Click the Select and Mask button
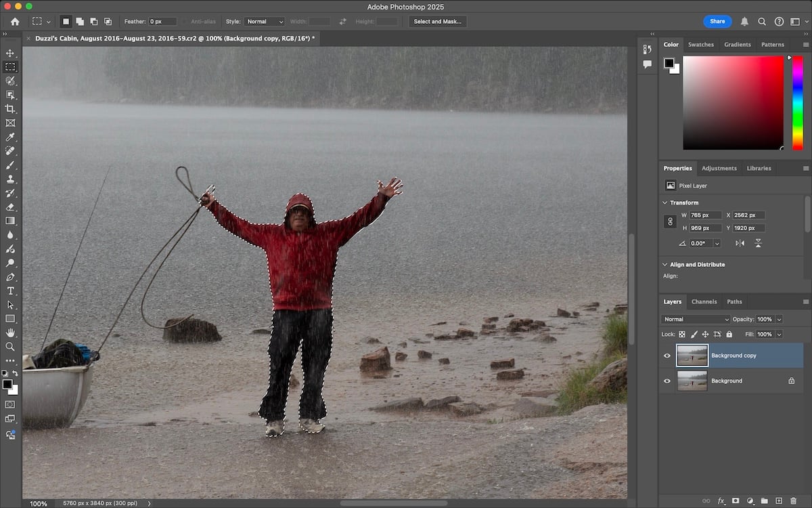The image size is (812, 508). coord(436,21)
